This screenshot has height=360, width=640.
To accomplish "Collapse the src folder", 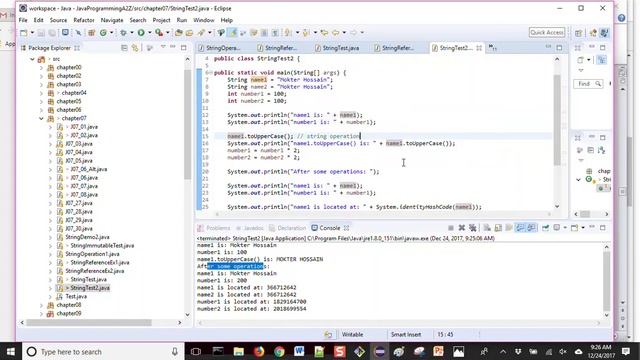I will pyautogui.click(x=32, y=59).
